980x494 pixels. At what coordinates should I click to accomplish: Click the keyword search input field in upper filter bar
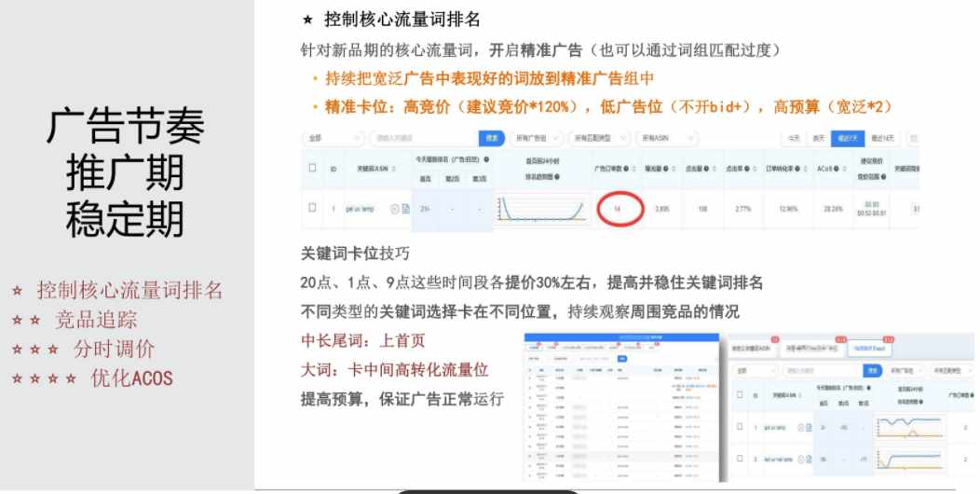[x=424, y=138]
